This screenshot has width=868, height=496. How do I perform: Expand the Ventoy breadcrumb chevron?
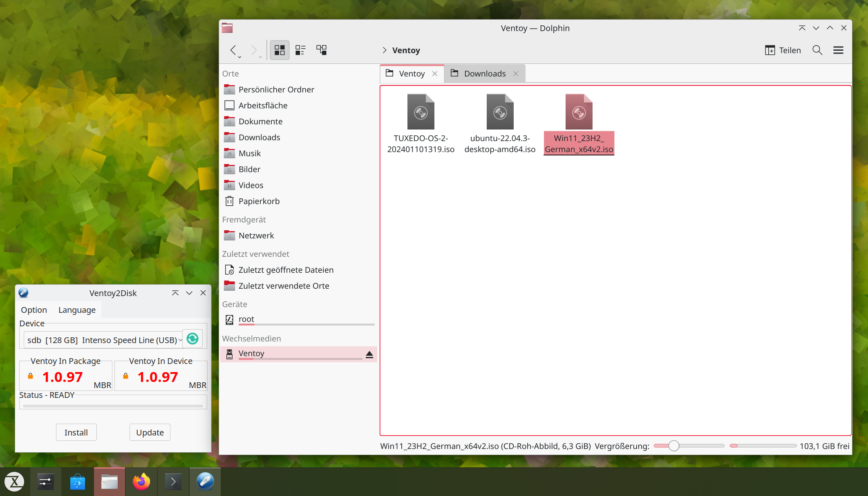point(384,50)
